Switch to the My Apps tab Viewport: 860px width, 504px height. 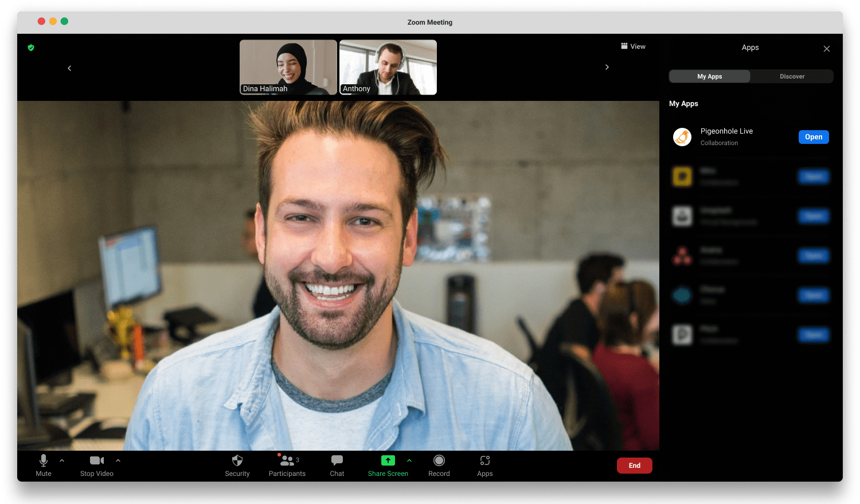(709, 76)
